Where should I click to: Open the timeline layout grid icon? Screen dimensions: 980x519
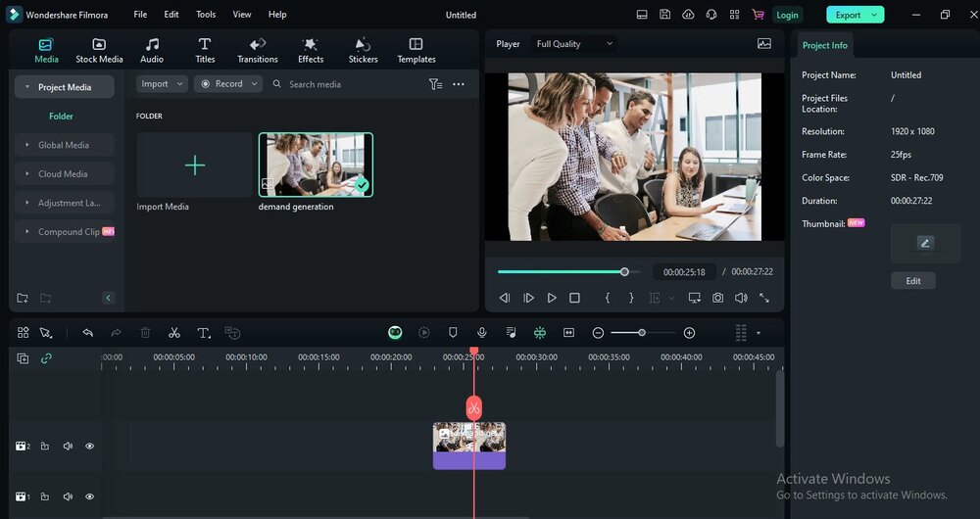24,333
